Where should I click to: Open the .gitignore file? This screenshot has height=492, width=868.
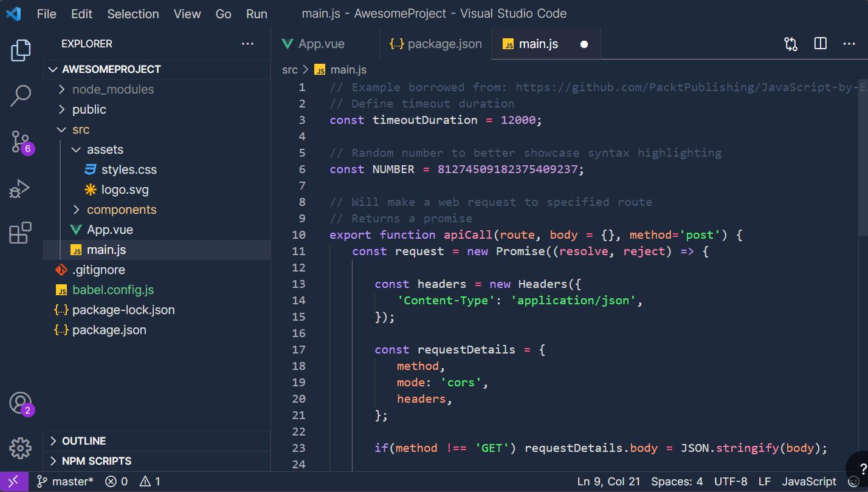tap(157, 270)
